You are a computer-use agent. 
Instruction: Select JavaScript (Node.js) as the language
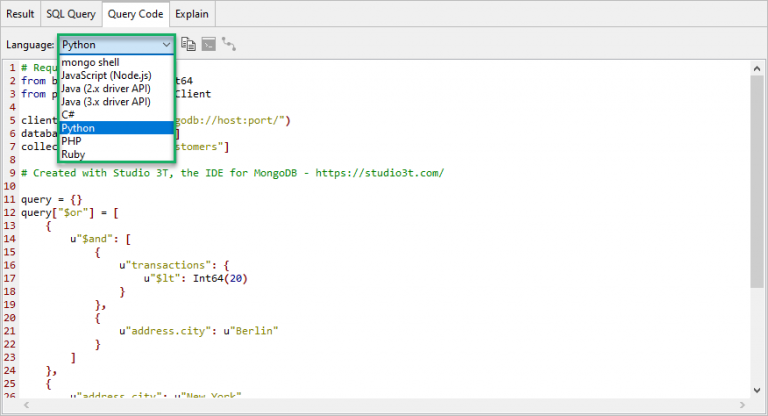(104, 75)
